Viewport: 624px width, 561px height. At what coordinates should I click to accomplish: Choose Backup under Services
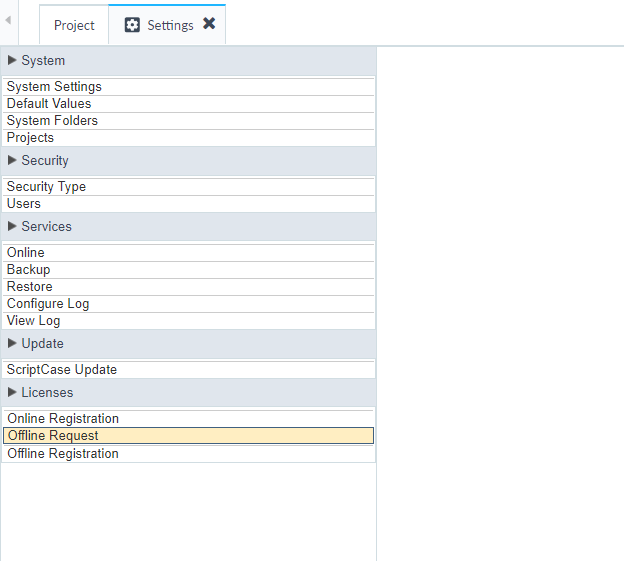point(188,270)
